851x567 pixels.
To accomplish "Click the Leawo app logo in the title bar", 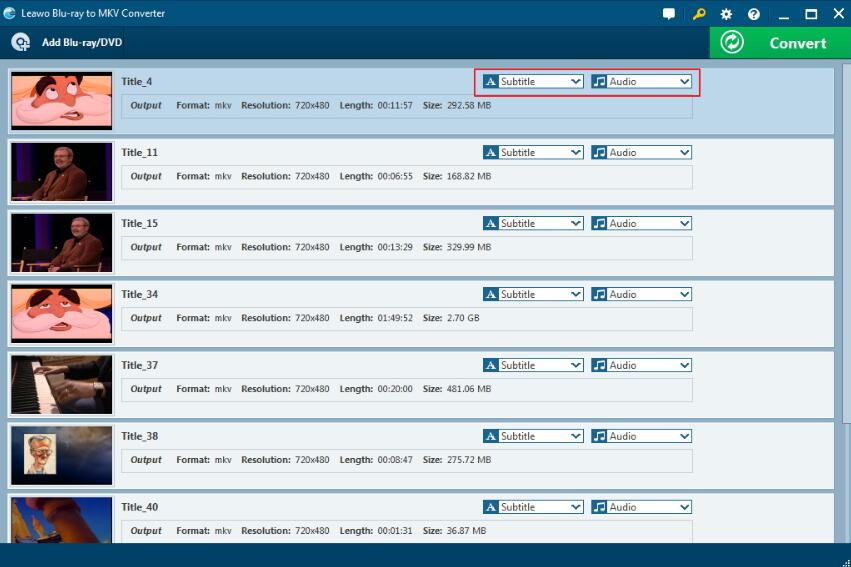I will [x=9, y=13].
